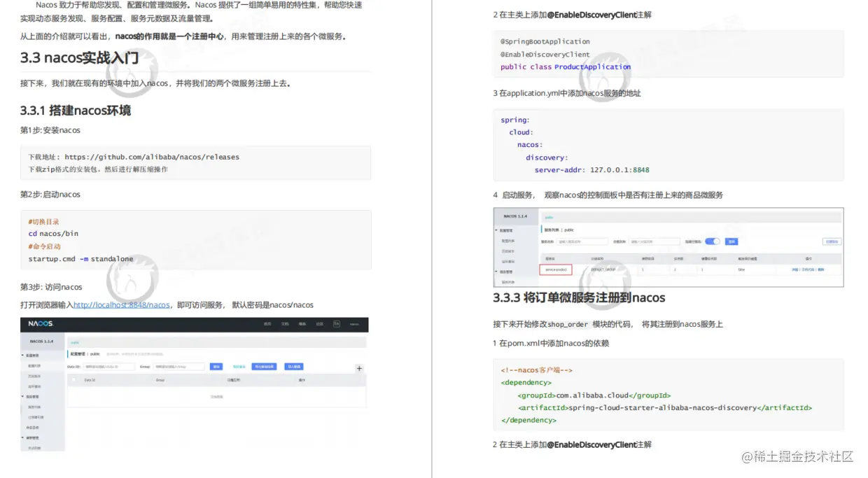Click '@EnableDiscoveryClient' inside the top code block
This screenshot has width=868, height=478.
click(x=545, y=55)
